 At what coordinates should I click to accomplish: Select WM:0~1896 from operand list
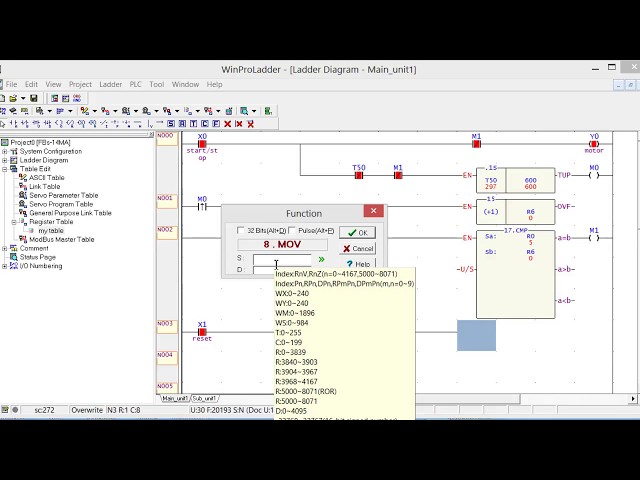click(295, 313)
